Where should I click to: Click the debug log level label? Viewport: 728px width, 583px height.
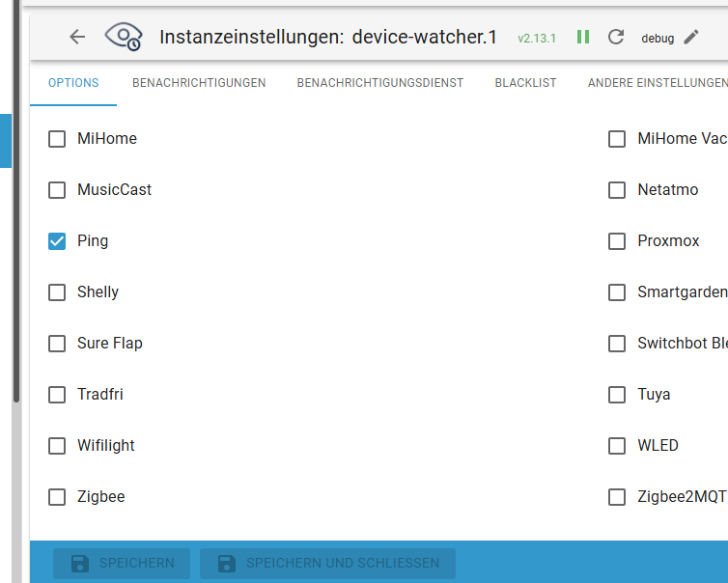(x=658, y=38)
